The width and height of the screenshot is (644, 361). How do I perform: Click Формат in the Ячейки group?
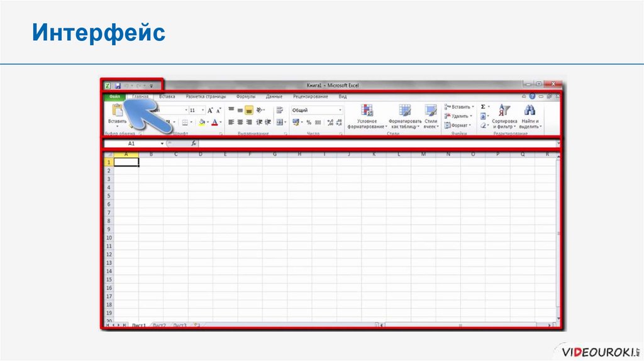coord(458,125)
